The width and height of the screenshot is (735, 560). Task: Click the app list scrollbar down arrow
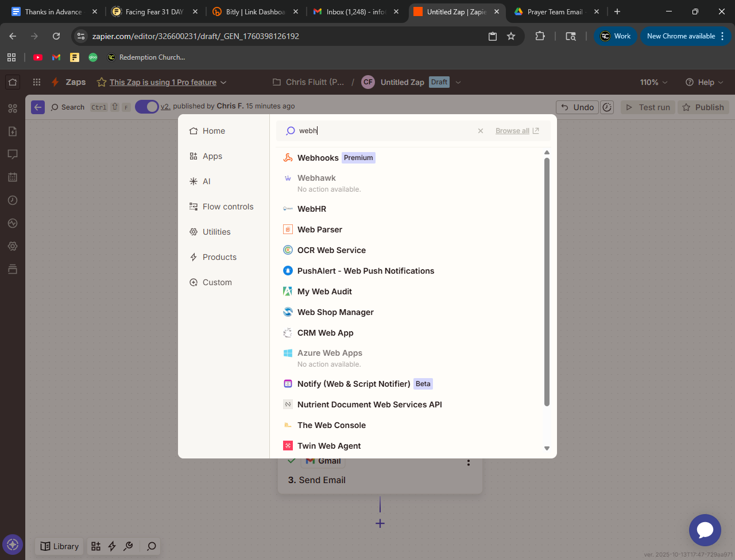tap(547, 448)
